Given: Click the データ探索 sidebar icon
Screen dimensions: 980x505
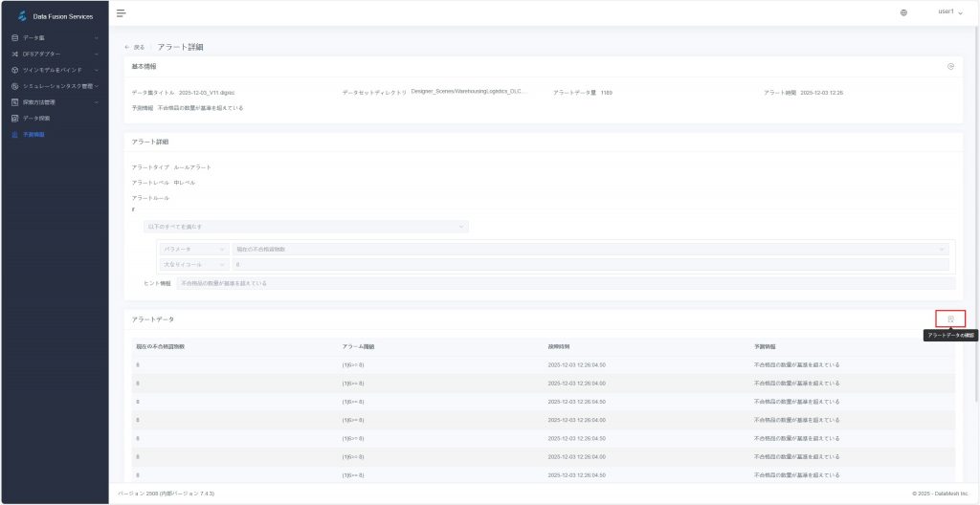Looking at the screenshot, I should click(x=14, y=119).
